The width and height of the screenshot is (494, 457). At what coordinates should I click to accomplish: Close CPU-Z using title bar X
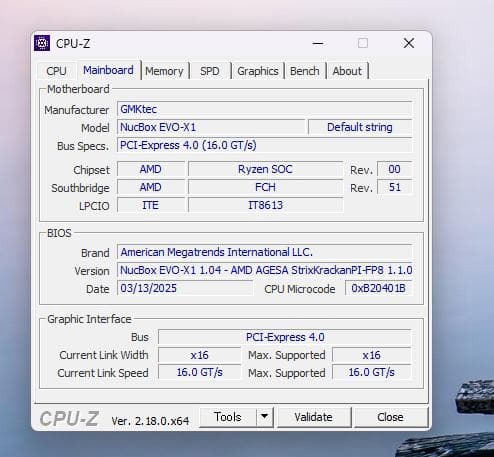click(x=409, y=43)
